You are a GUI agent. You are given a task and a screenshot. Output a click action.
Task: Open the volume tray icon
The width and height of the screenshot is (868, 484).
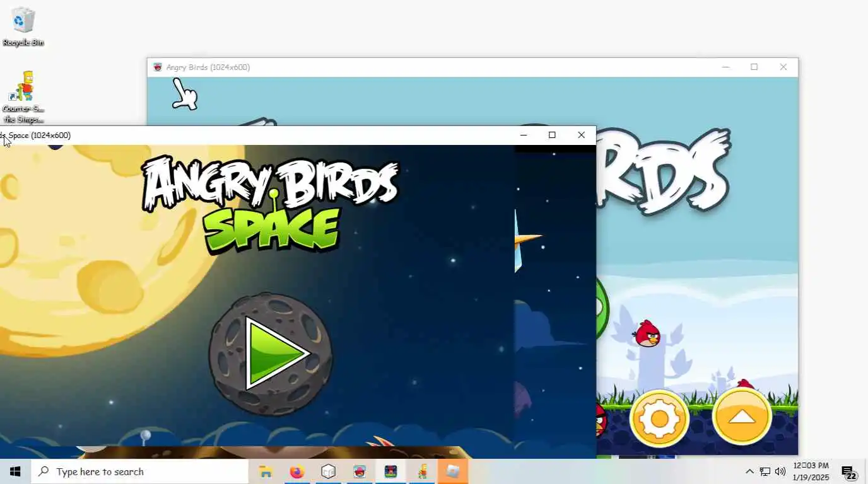point(780,471)
